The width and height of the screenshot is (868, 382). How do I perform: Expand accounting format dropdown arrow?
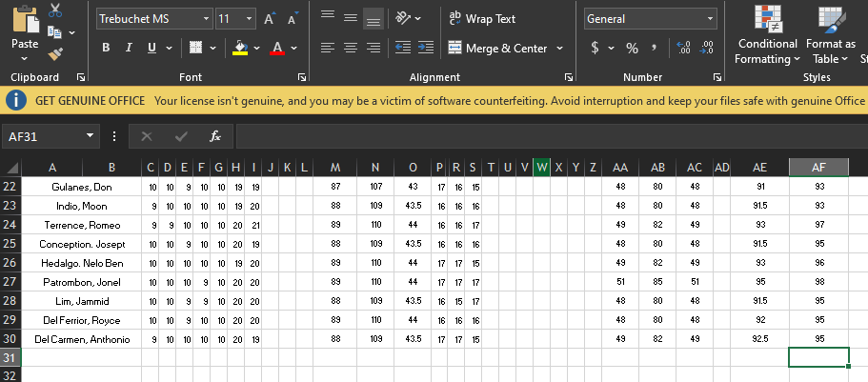(x=611, y=49)
